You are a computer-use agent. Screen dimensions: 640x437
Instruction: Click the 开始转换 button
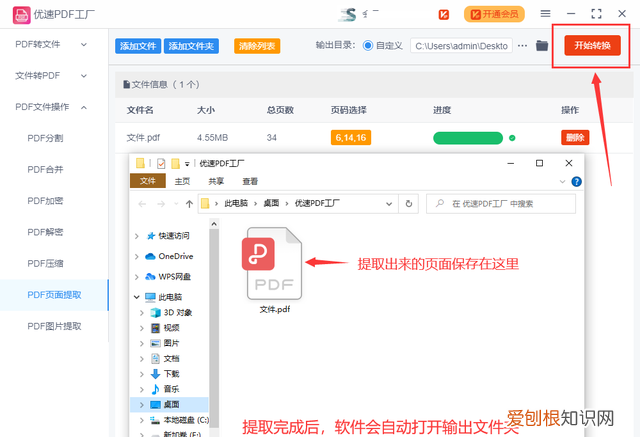(593, 45)
